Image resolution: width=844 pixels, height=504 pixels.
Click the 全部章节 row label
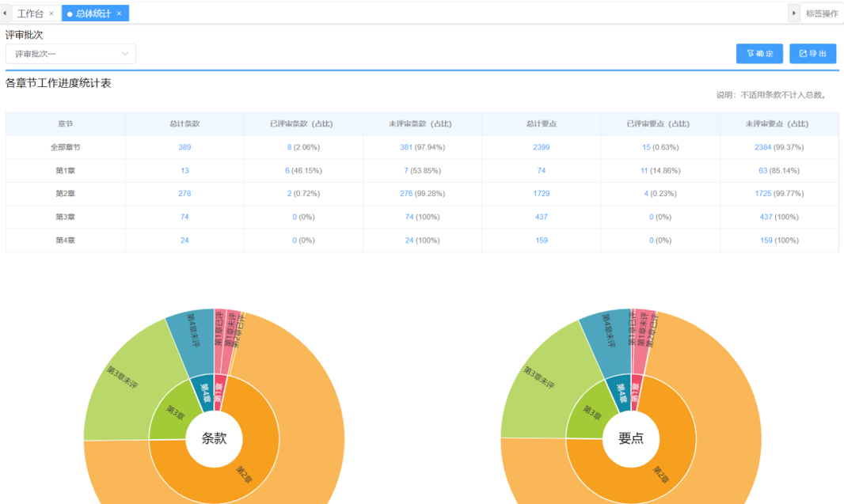66,147
